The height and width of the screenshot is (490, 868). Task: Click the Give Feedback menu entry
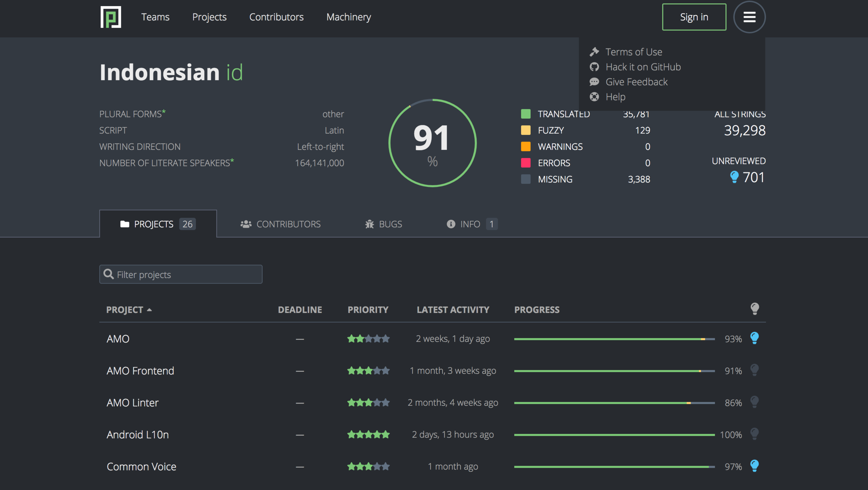tap(636, 82)
